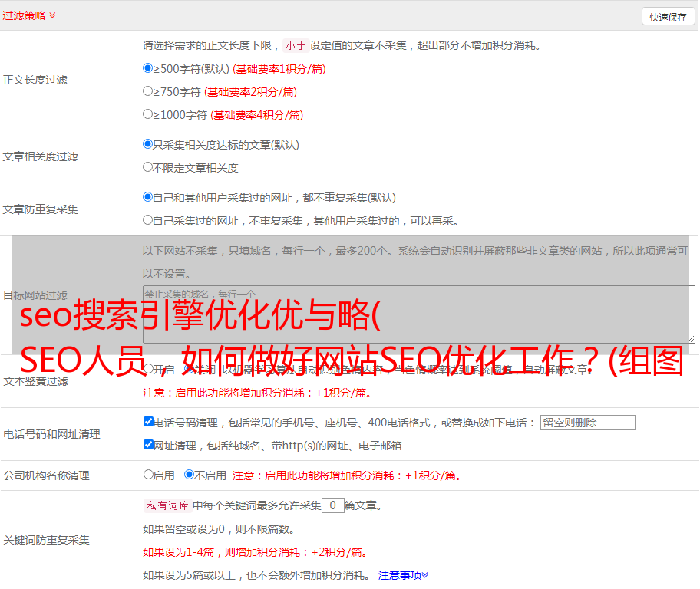Image resolution: width=700 pixels, height=589 pixels.
Task: Click the 电话号码和网址清理 row label
Action: [x=51, y=434]
